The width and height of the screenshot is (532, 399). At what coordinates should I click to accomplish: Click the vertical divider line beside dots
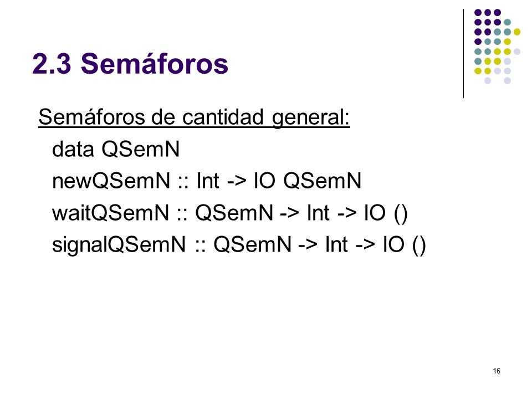(463, 54)
